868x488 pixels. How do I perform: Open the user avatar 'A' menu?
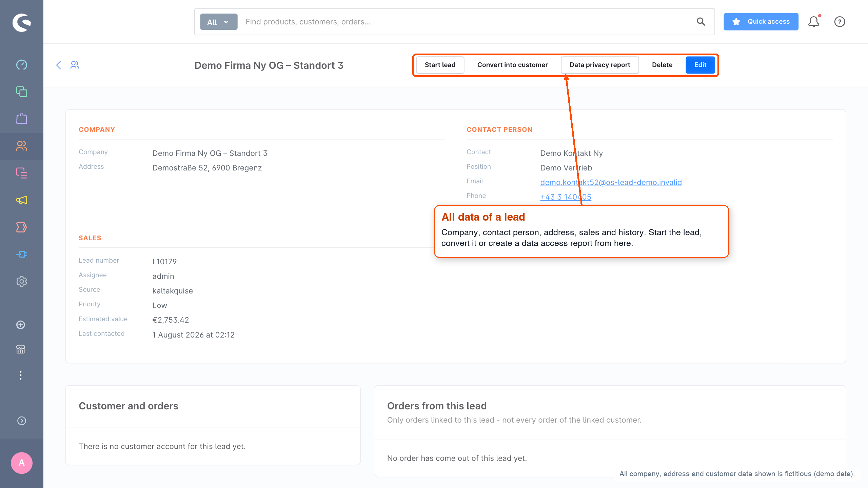tap(22, 463)
